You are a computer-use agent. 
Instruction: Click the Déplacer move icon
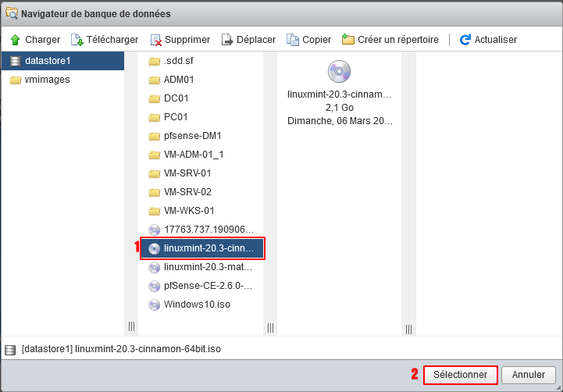coord(227,40)
